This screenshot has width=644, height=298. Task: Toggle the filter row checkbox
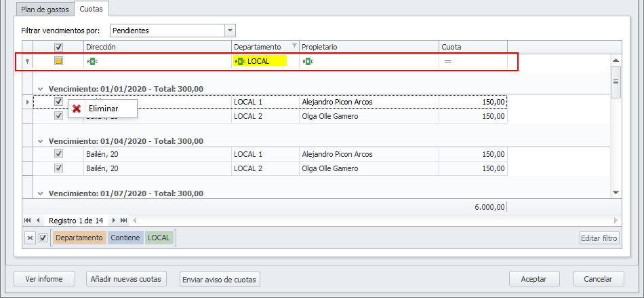pos(58,62)
